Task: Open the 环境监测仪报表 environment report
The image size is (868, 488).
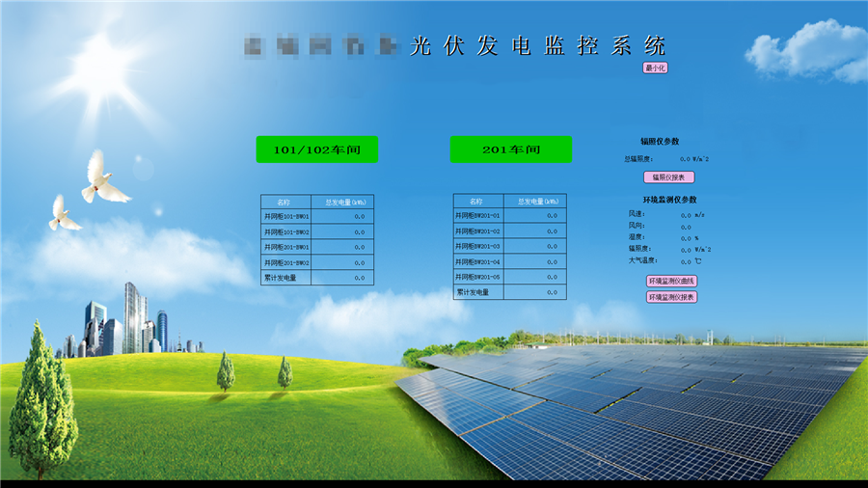Action: (x=671, y=297)
